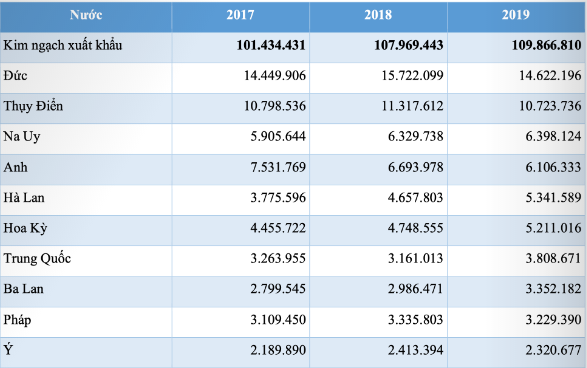Select cell 3.352.182
The height and width of the screenshot is (368, 587).
pyautogui.click(x=554, y=289)
